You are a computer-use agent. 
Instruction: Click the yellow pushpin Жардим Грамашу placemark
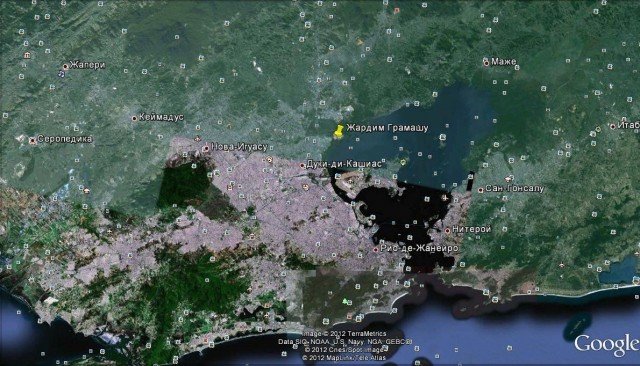pyautogui.click(x=338, y=131)
